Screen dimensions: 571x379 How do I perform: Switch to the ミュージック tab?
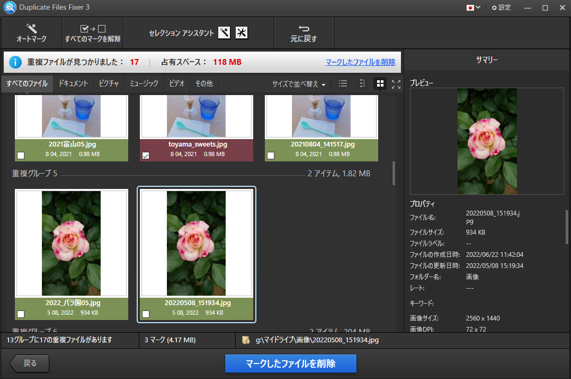144,83
